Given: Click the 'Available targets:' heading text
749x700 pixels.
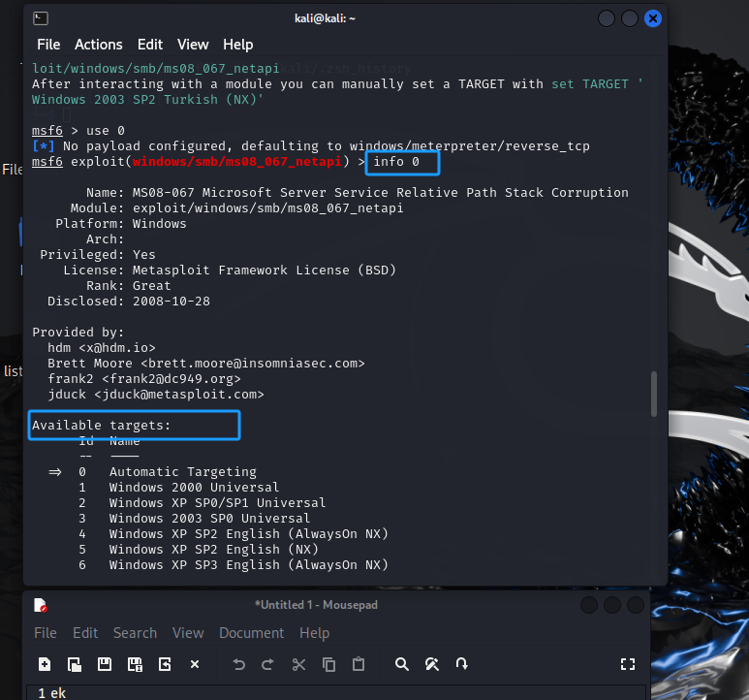Looking at the screenshot, I should [x=102, y=426].
